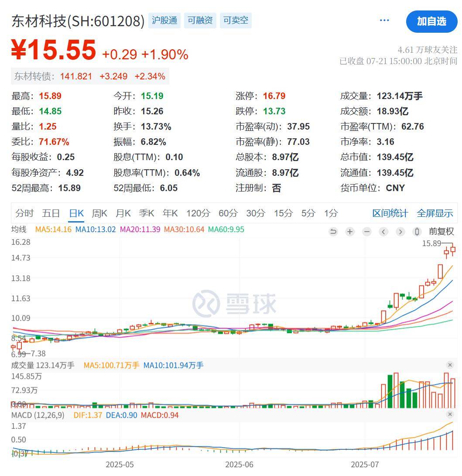The width and height of the screenshot is (462, 476).
Task: Close the MACD indicator panel
Action: [450, 414]
